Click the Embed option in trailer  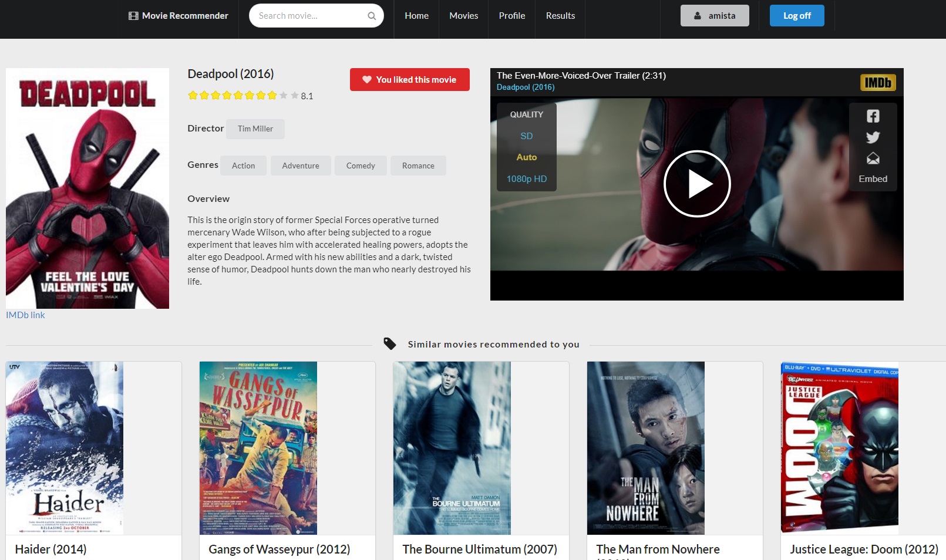[873, 179]
